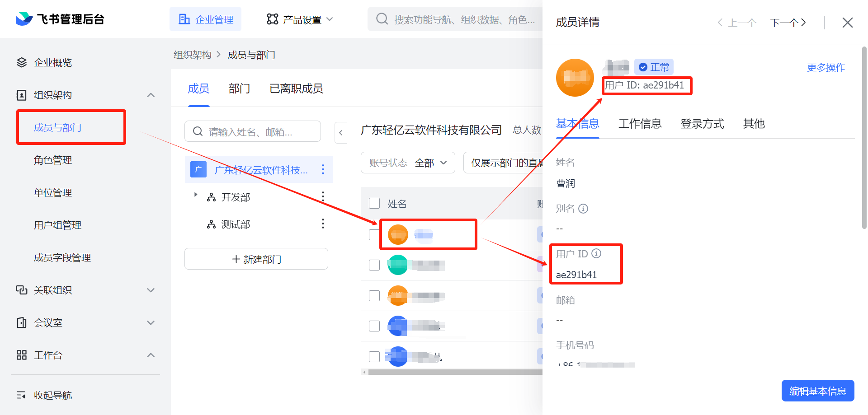Check the fifth member row checkbox
The width and height of the screenshot is (868, 415).
click(374, 357)
